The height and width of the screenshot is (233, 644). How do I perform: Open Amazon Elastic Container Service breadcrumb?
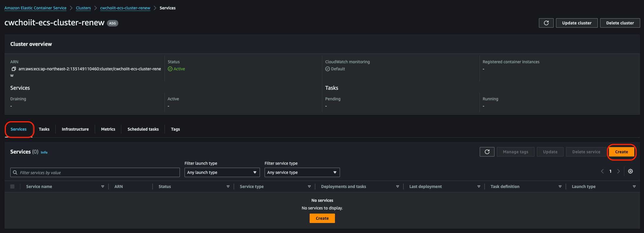pyautogui.click(x=35, y=8)
